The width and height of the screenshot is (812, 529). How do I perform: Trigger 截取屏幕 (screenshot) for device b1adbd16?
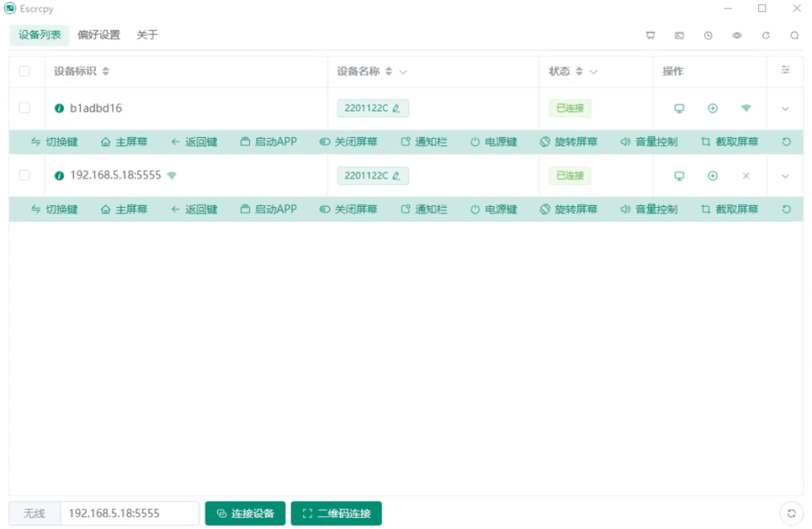tap(728, 141)
